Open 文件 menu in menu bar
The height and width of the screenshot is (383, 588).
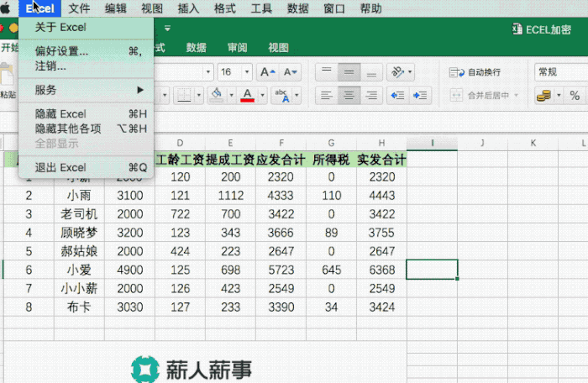coord(79,8)
